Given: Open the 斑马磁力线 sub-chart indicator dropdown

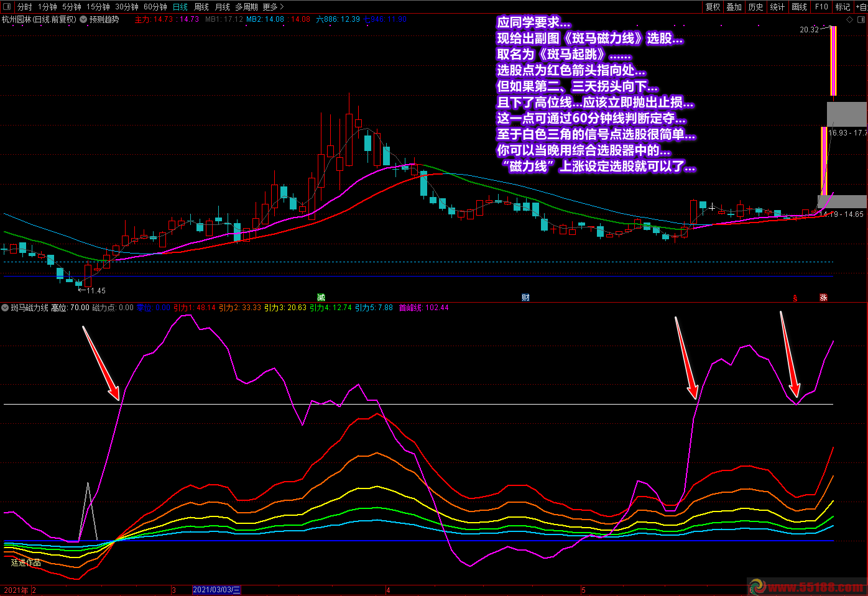Looking at the screenshot, I should pos(6,308).
